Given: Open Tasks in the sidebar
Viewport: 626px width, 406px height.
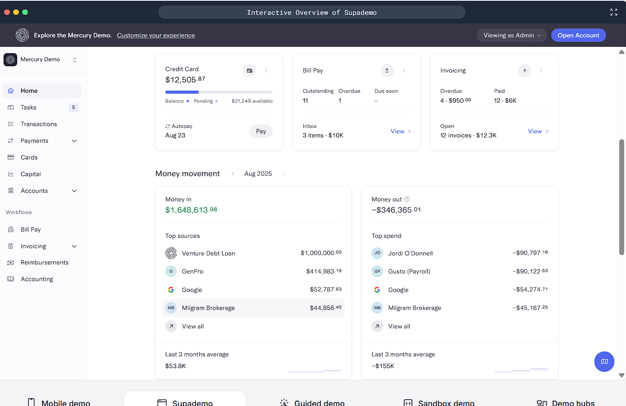Looking at the screenshot, I should pyautogui.click(x=42, y=107).
